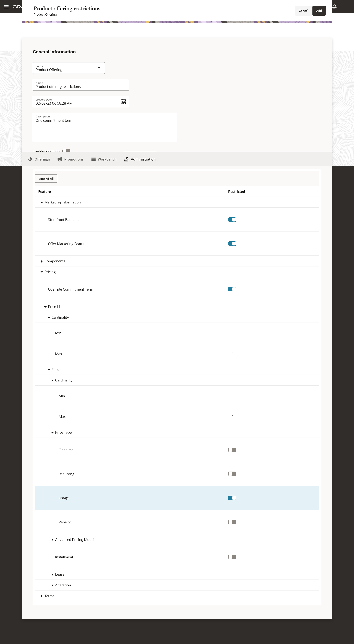Expand the Components section

point(42,261)
